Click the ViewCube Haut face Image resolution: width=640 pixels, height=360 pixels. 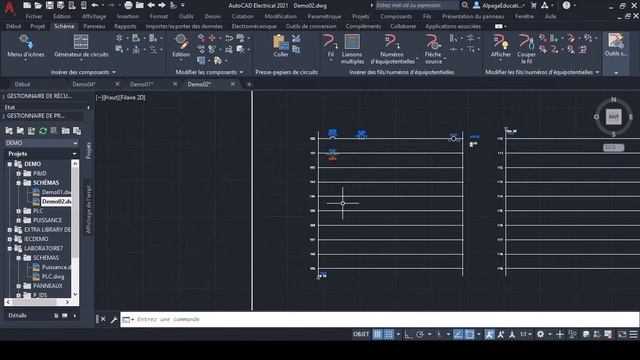click(x=613, y=117)
